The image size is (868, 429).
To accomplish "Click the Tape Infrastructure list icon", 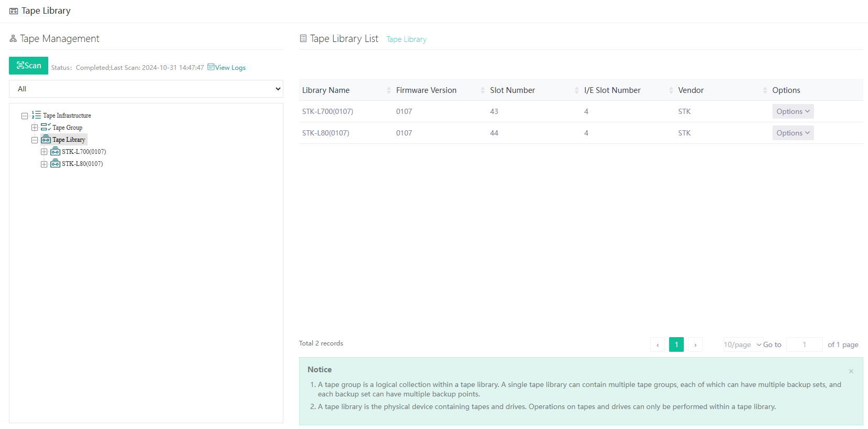I will coord(36,115).
